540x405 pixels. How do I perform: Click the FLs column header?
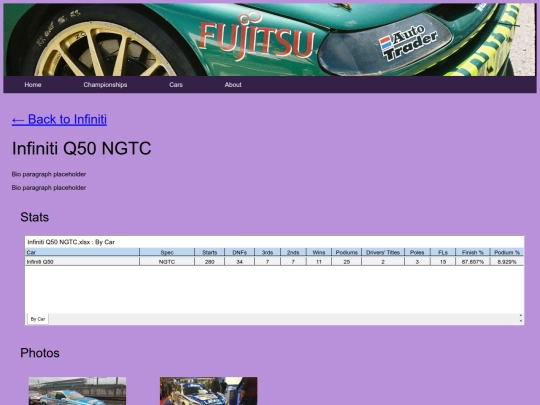click(x=443, y=252)
